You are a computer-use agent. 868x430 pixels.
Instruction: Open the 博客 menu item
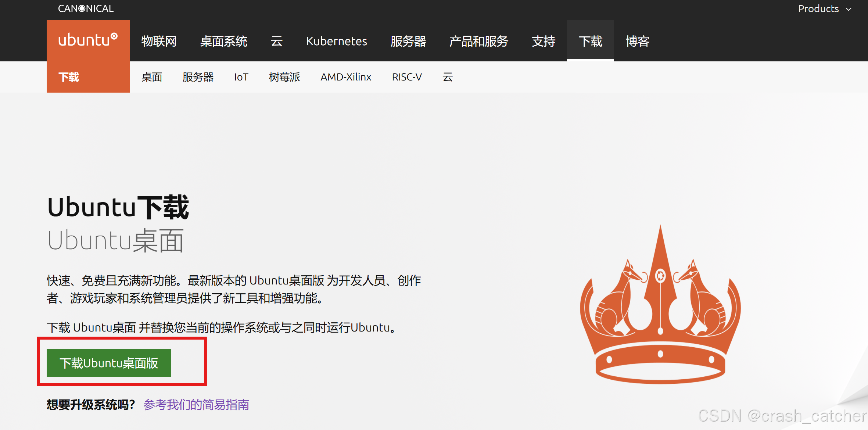638,41
